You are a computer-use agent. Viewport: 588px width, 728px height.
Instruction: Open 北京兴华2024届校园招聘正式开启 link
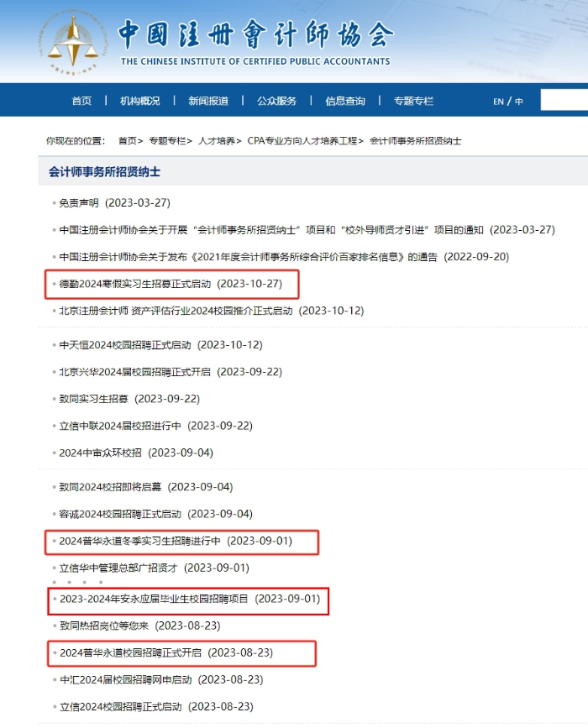[135, 372]
